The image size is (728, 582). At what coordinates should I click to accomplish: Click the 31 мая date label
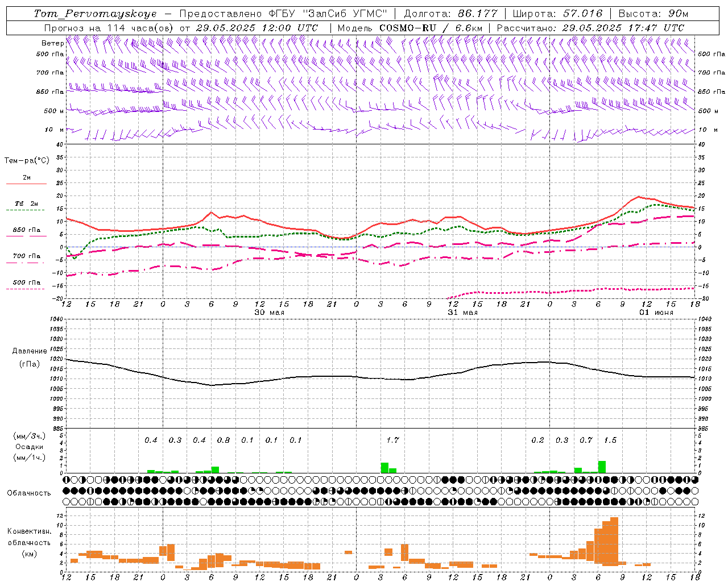tap(462, 313)
